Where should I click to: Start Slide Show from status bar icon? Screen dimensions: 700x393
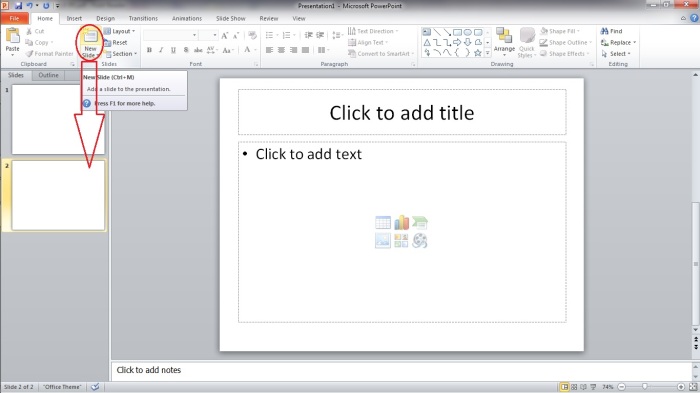pos(593,387)
